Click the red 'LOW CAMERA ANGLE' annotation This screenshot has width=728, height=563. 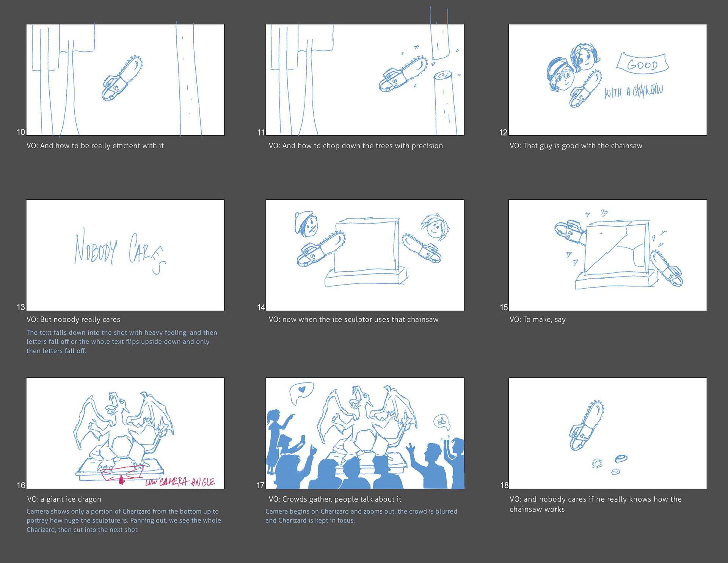[180, 482]
